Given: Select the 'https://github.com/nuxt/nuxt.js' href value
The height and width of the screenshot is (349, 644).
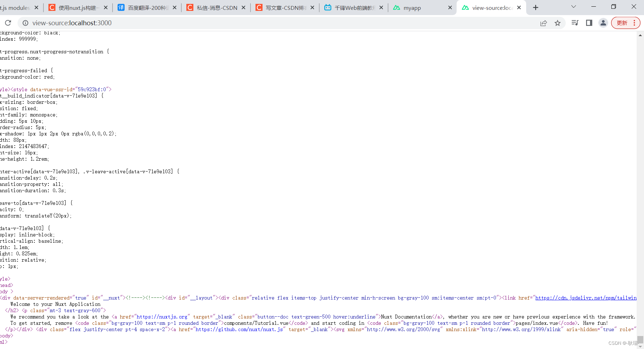Looking at the screenshot, I should 239,329.
